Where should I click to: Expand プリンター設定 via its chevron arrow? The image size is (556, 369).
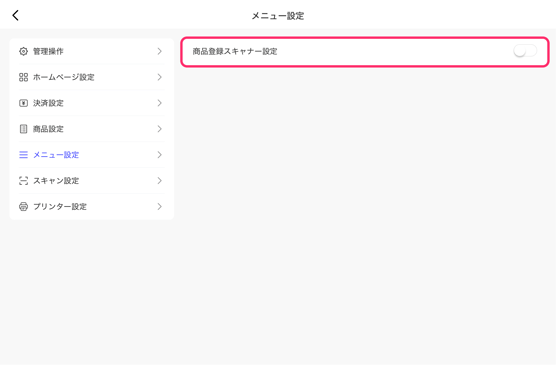tap(160, 207)
